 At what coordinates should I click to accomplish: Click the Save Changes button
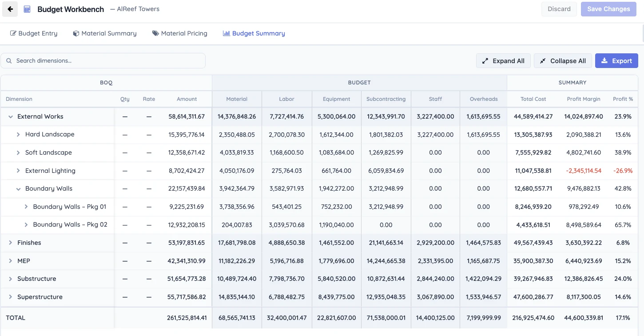click(608, 9)
